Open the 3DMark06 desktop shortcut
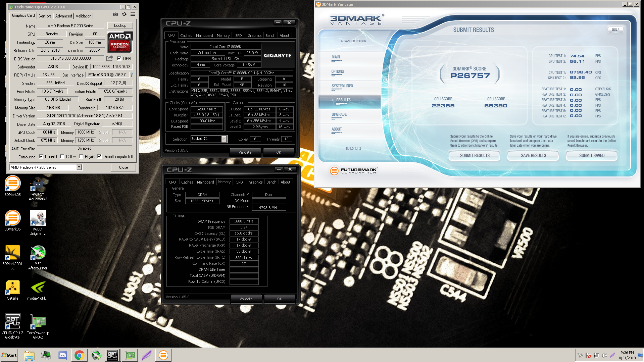The image size is (644, 362). point(12,221)
